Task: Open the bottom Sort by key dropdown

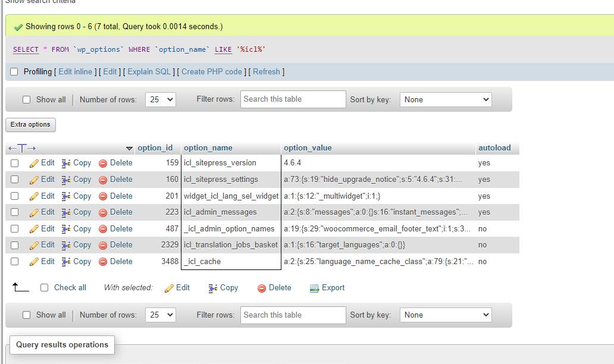Action: (446, 315)
